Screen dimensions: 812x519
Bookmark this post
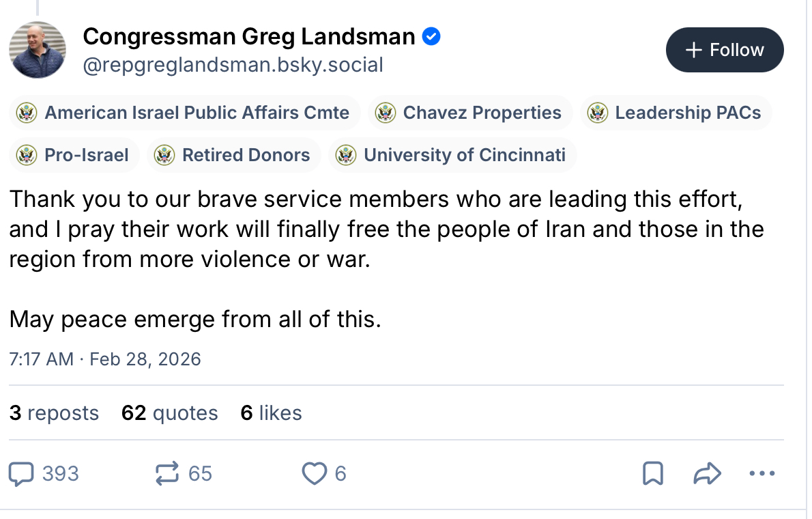point(653,473)
